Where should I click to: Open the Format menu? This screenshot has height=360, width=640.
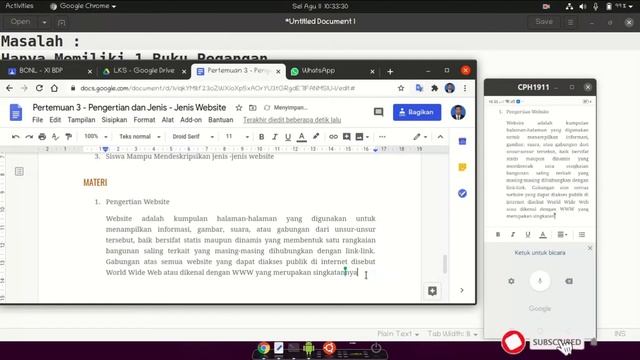[x=144, y=120]
